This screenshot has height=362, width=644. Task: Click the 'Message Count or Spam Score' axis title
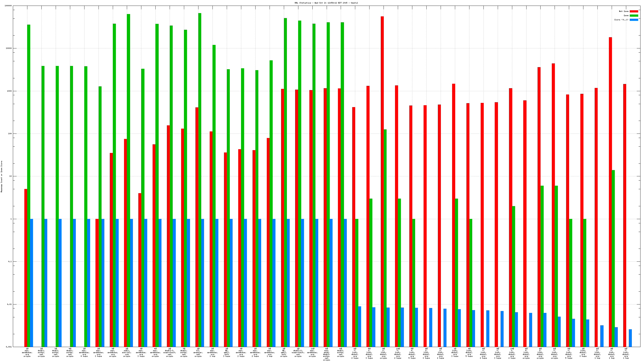click(x=1, y=177)
